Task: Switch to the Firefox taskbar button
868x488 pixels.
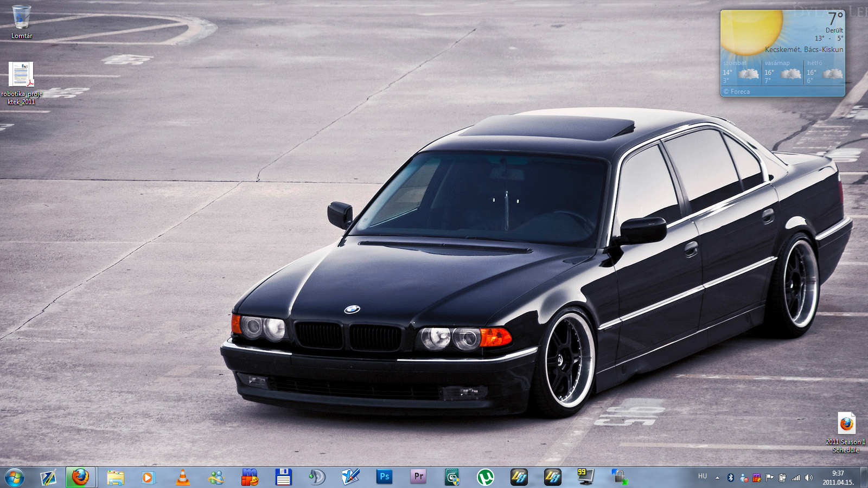Action: tap(80, 478)
